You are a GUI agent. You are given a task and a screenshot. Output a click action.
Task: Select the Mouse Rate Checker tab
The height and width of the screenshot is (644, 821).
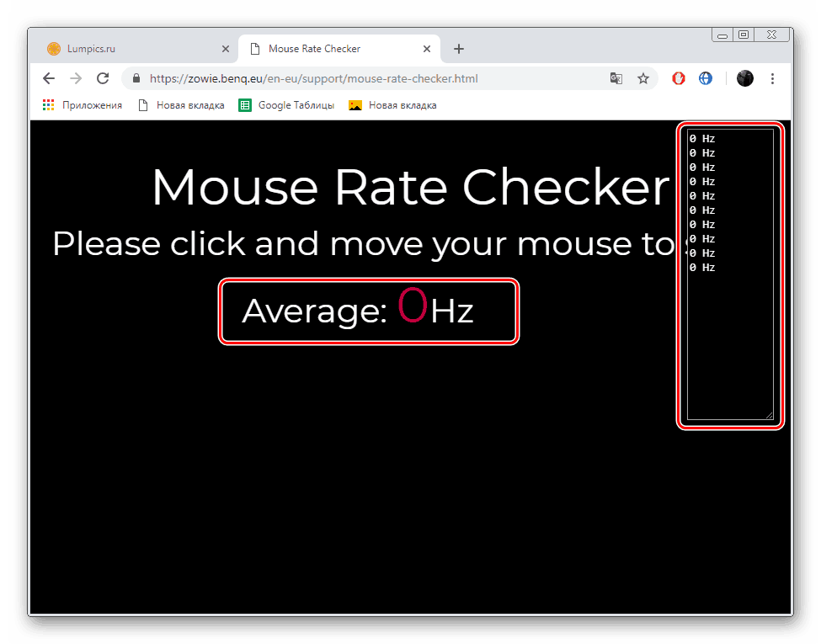coord(339,49)
